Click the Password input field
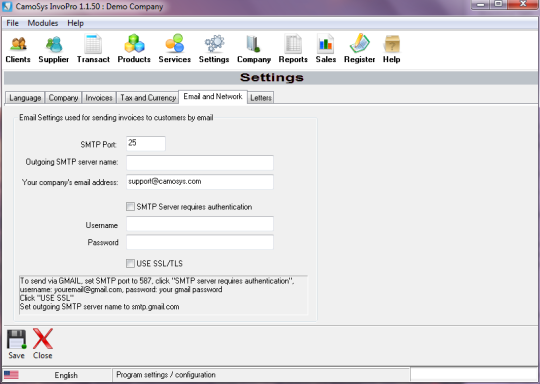Viewport: 540px width, 384px height. [x=200, y=242]
